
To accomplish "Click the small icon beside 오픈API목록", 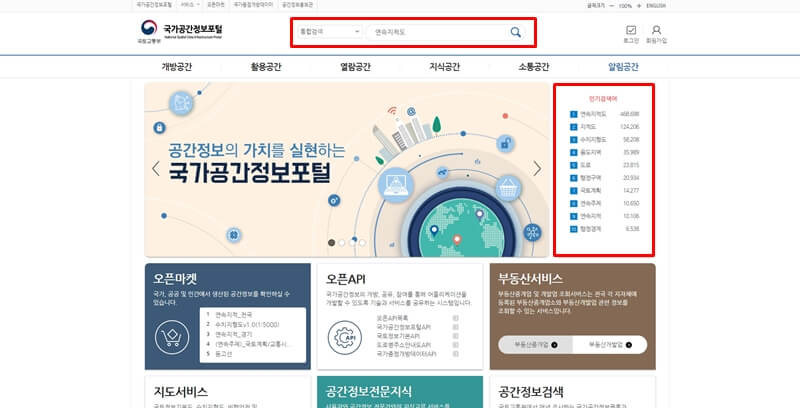I will pyautogui.click(x=456, y=318).
